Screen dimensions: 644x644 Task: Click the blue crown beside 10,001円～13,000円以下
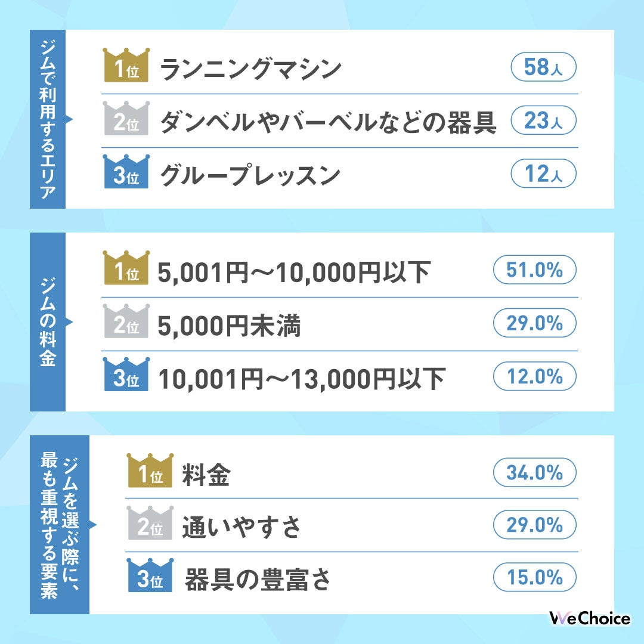(125, 376)
